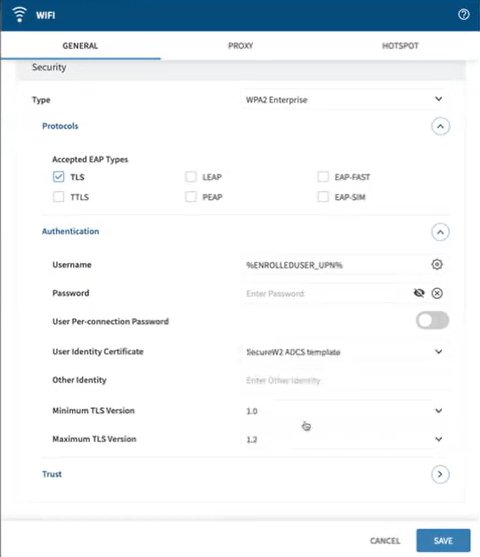Show password with the eye icon
The image size is (480, 557).
point(419,293)
